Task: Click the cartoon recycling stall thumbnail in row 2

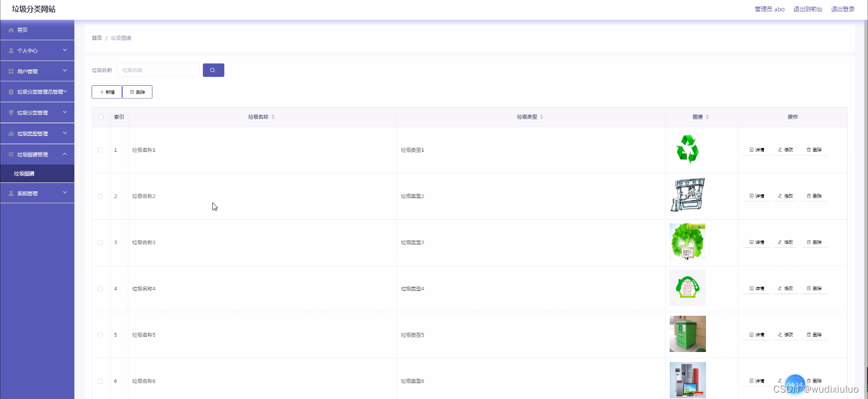Action: pyautogui.click(x=688, y=196)
